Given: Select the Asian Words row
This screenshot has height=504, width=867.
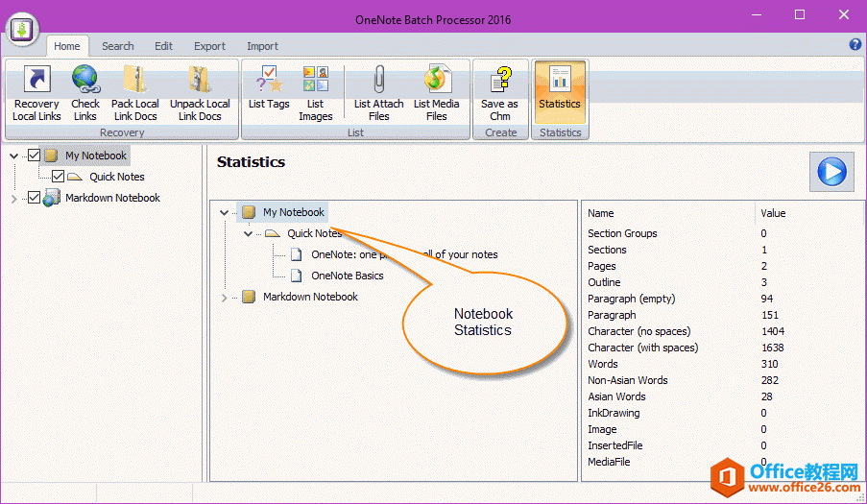Looking at the screenshot, I should click(x=723, y=396).
